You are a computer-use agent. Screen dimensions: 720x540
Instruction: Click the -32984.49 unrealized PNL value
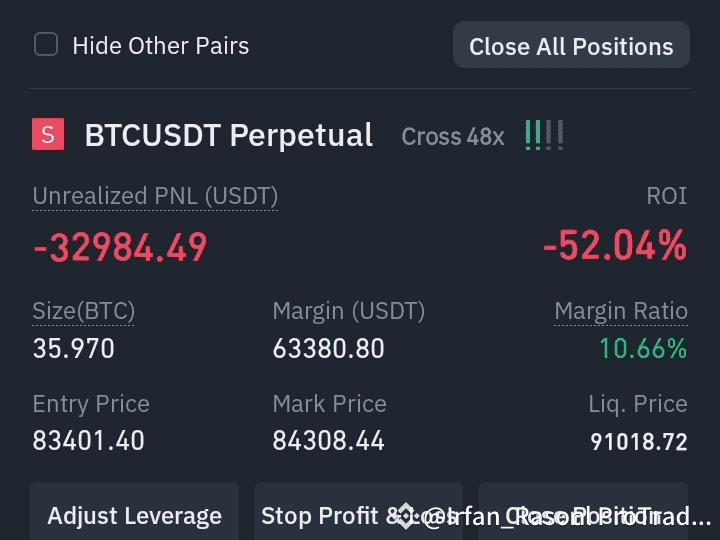120,247
